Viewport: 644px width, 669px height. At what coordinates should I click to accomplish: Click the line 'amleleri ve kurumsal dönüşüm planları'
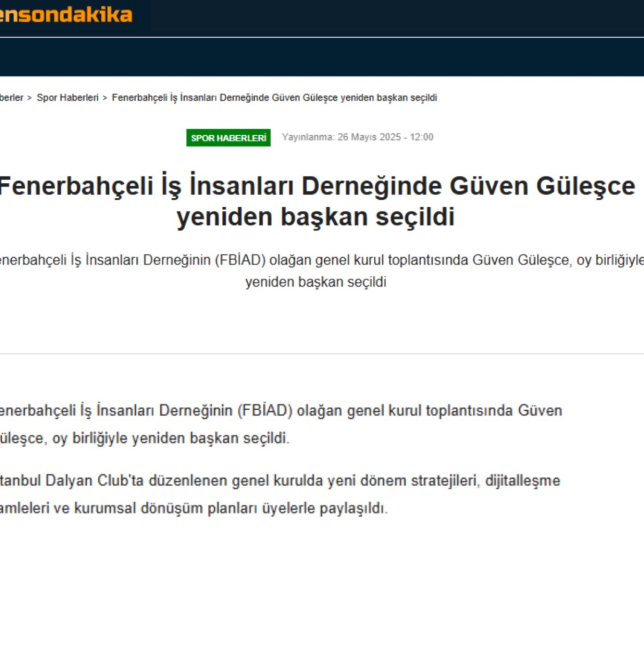[194, 508]
